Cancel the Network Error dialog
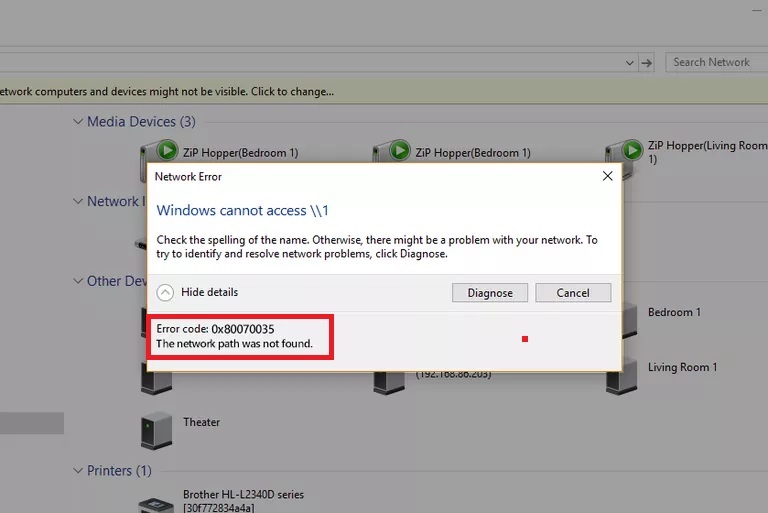 point(573,293)
